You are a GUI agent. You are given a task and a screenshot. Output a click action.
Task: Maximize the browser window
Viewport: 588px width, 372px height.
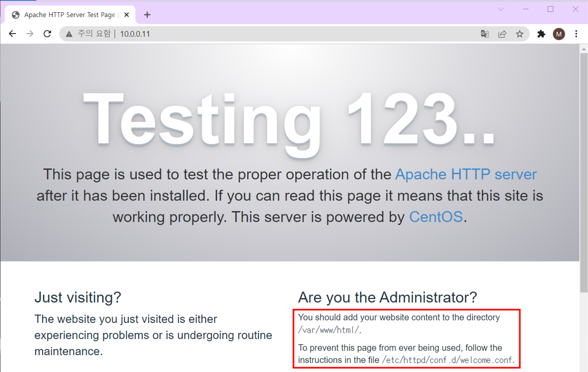pos(551,9)
